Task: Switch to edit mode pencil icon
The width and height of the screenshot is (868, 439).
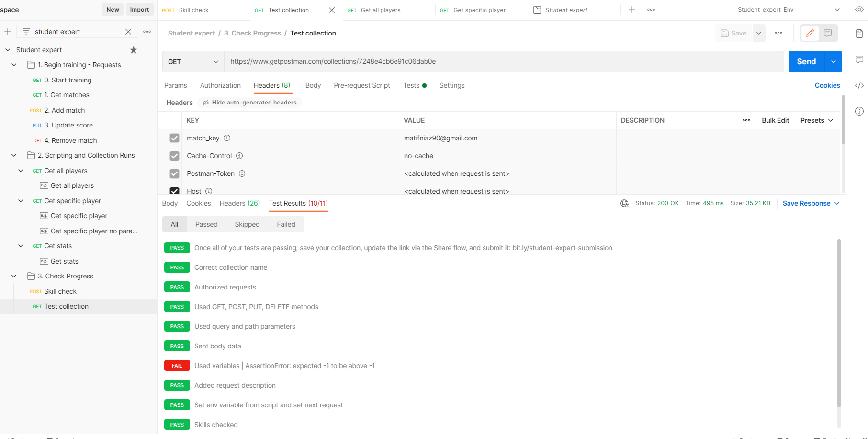Action: tap(810, 33)
